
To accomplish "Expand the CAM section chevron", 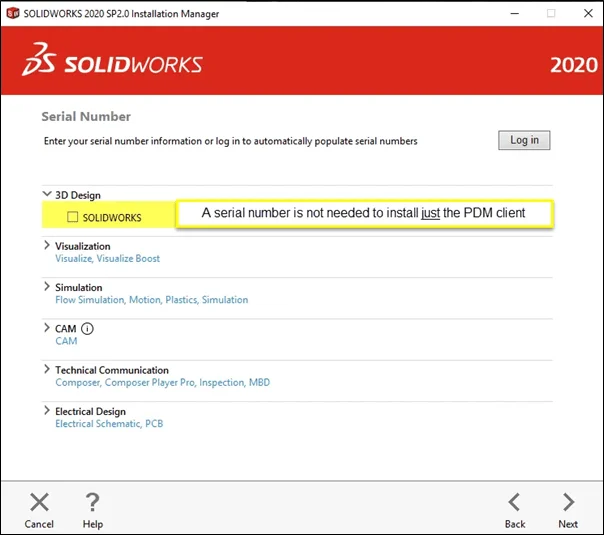I will coord(47,328).
